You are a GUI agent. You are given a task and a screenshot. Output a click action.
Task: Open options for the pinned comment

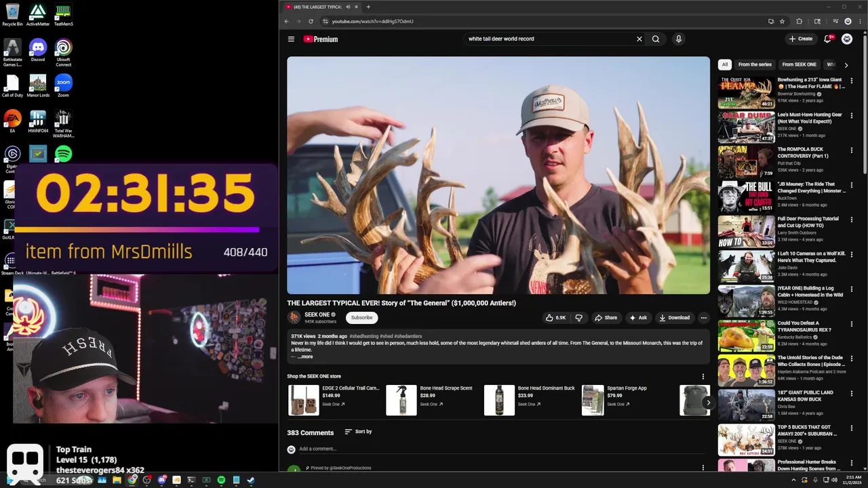(703, 468)
